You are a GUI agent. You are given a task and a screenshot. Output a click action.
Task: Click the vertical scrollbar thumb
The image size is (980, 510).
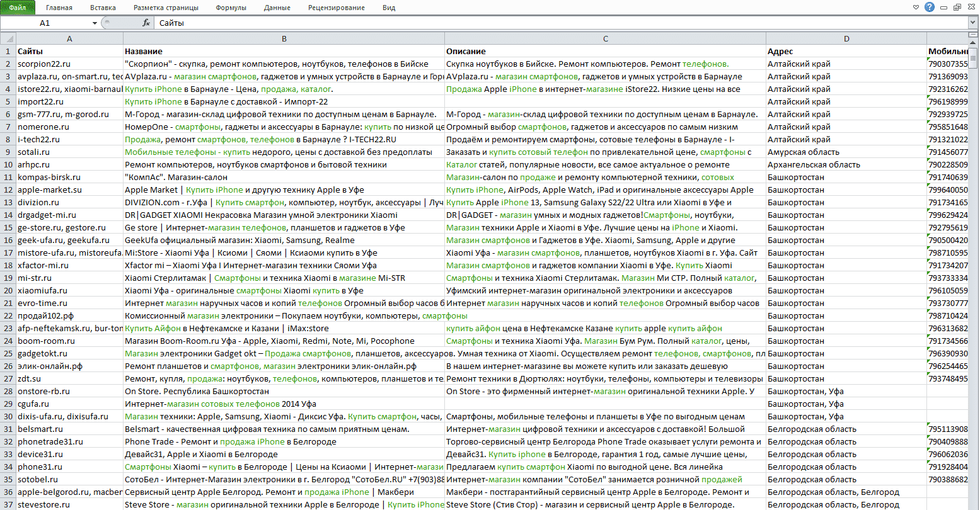pyautogui.click(x=974, y=57)
